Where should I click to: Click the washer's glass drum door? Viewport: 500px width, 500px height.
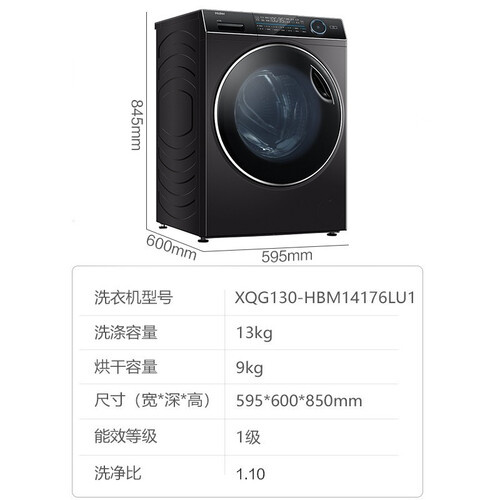[279, 115]
